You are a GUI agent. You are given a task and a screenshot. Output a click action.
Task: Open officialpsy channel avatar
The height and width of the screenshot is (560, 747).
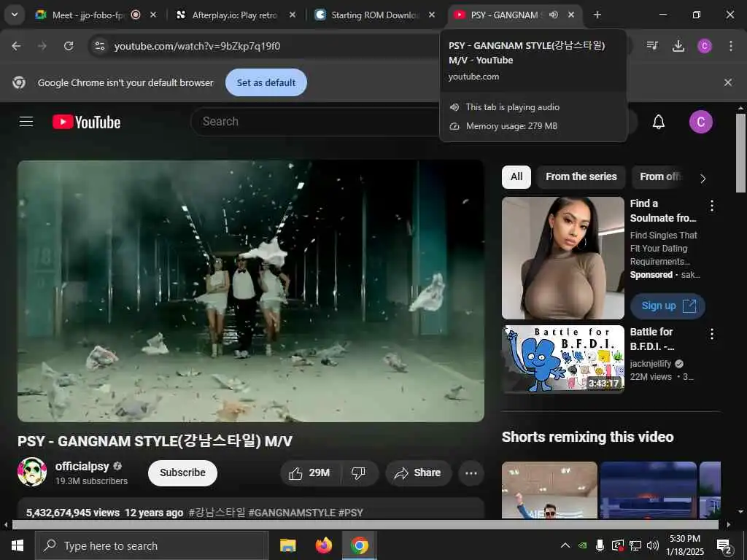coord(32,472)
